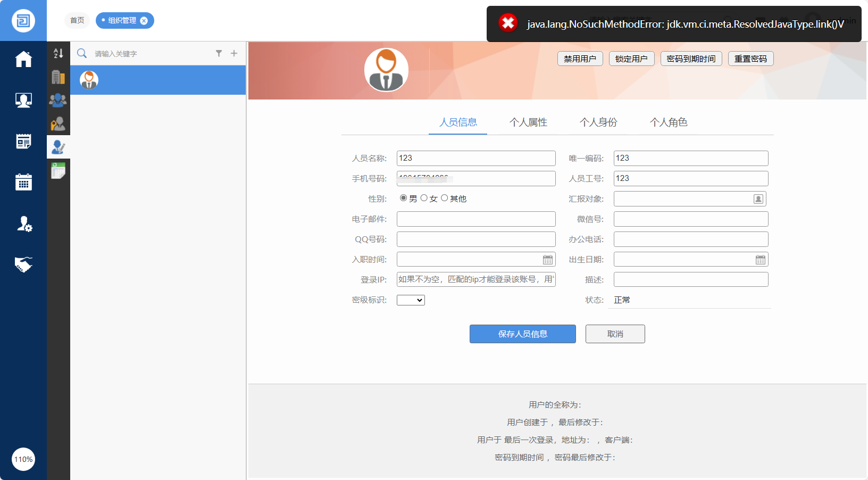Open the 密级标识 dropdown

coord(411,300)
